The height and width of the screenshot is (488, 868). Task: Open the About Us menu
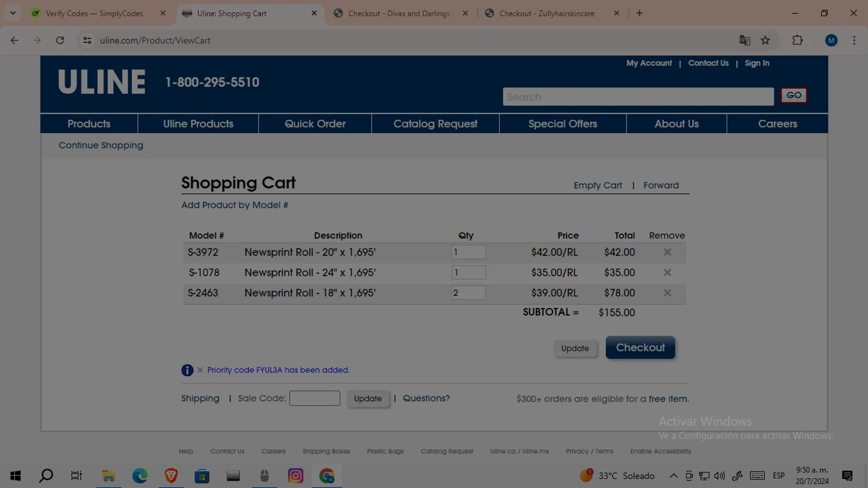677,124
